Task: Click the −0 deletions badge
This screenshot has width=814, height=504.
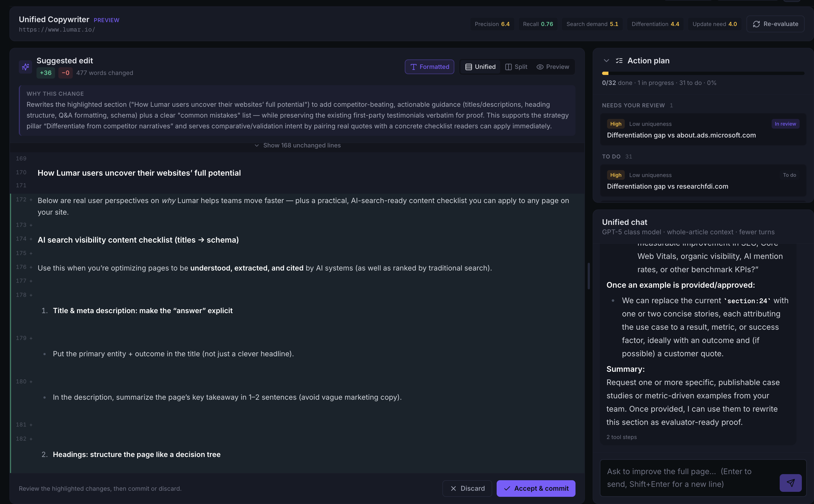Action: [65, 73]
